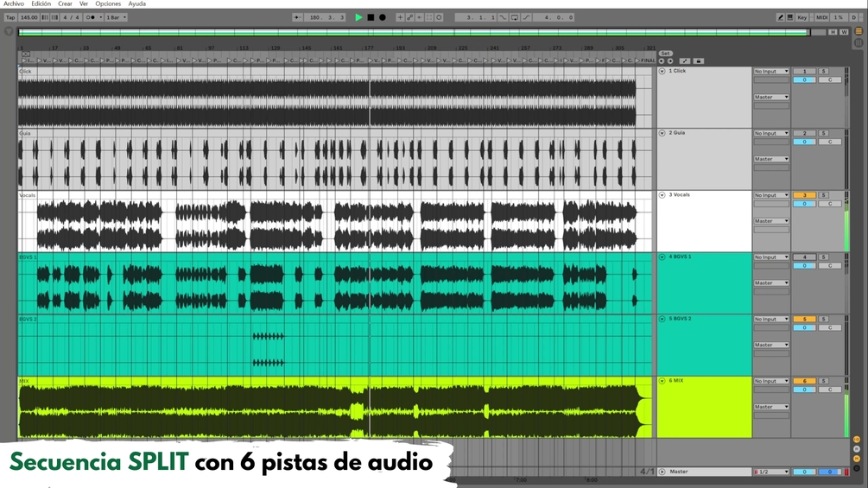
Task: Toggle the Lock Envelopes icon
Action: (x=698, y=60)
